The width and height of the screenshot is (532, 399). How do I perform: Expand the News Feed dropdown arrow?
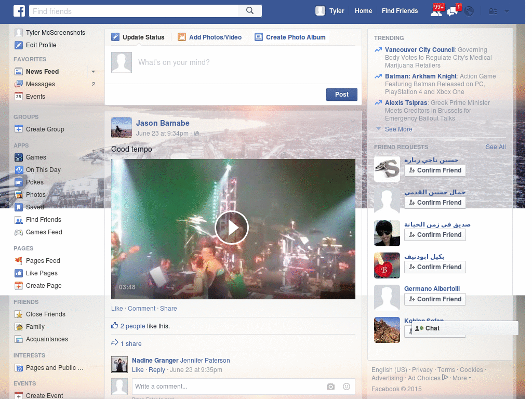93,71
